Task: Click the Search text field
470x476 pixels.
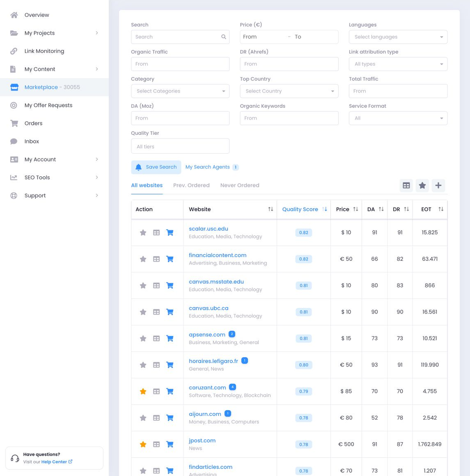Action: tap(180, 37)
